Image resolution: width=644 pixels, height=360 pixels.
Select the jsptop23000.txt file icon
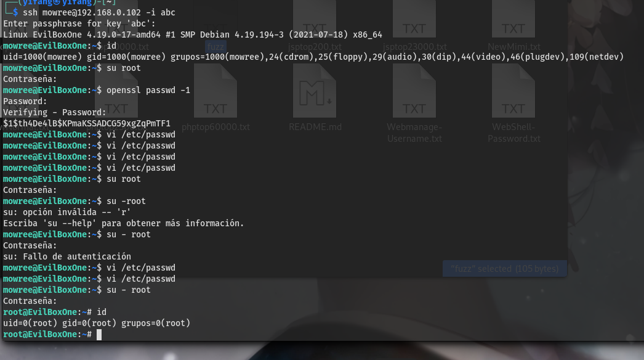point(414,18)
